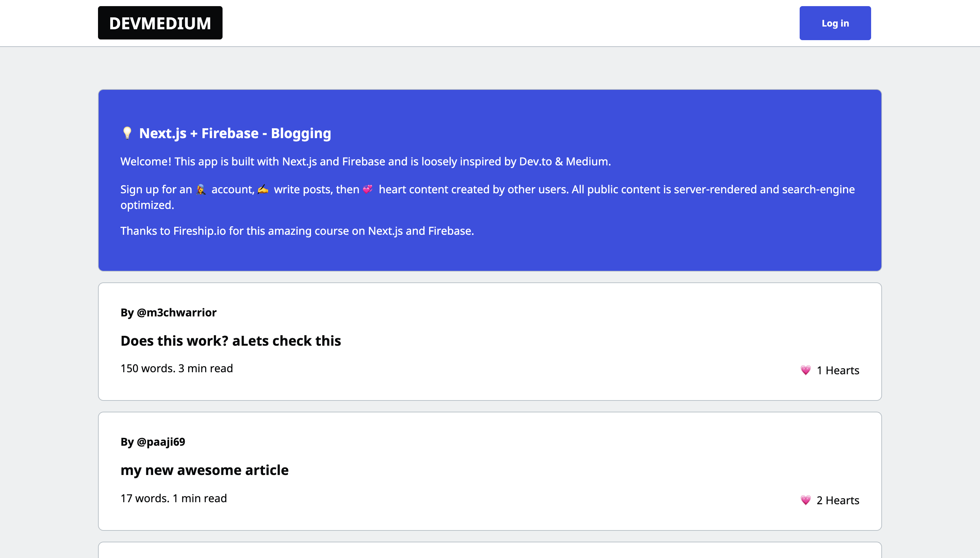Click heart icon beside 2 Hearts
980x558 pixels.
(x=806, y=500)
